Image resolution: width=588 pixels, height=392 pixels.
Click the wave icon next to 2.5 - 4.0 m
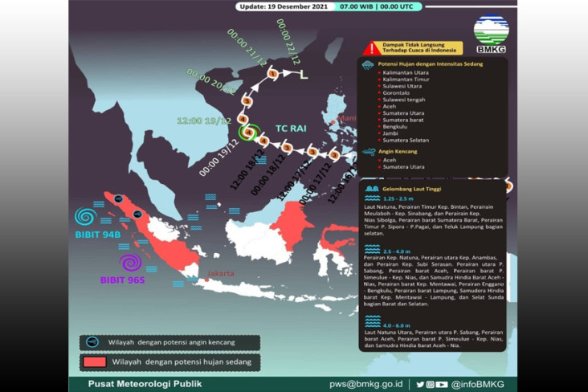(372, 250)
